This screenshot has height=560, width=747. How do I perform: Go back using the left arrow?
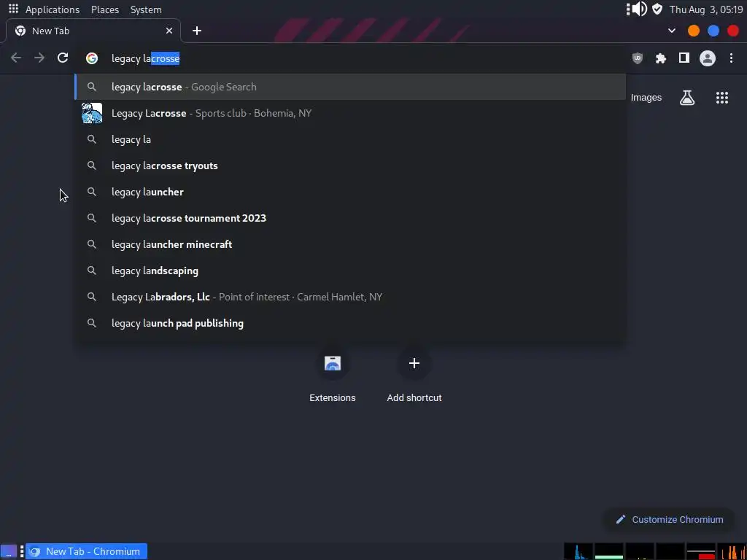tap(16, 58)
